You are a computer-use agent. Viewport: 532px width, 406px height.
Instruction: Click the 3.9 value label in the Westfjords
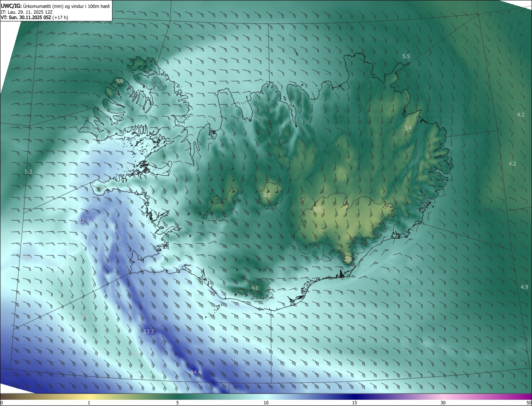point(119,81)
